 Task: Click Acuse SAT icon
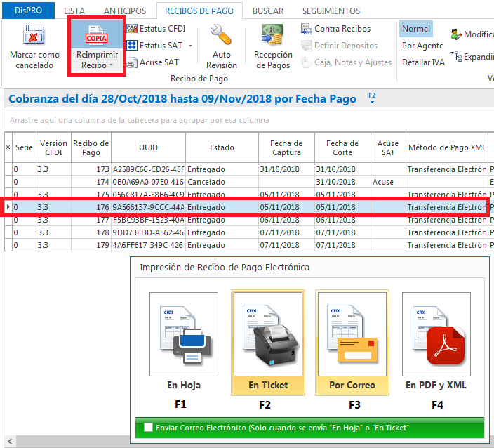point(131,62)
